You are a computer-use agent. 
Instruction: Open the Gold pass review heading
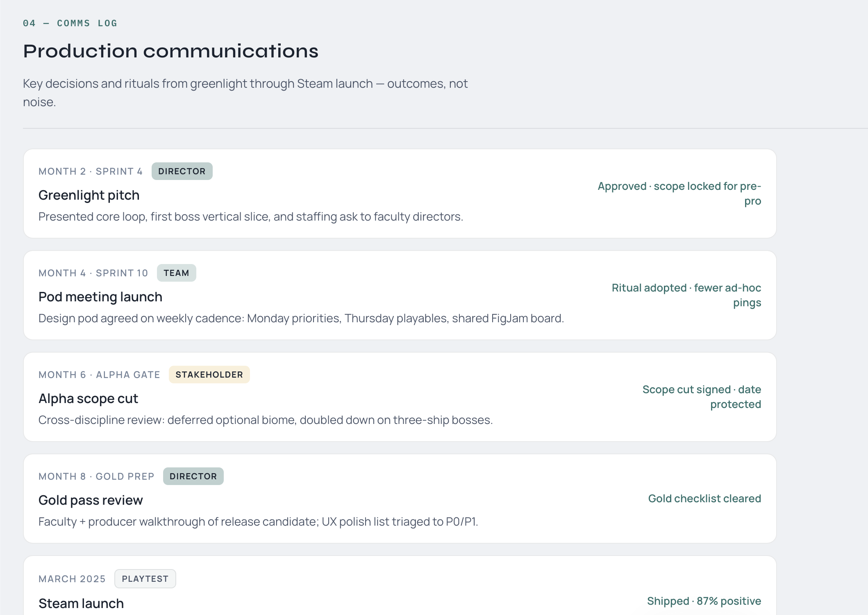click(91, 500)
